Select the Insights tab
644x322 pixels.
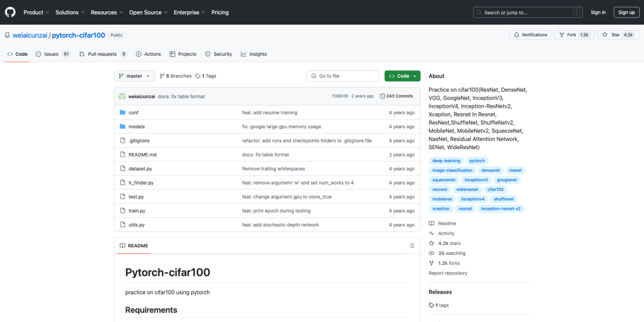[x=254, y=54]
